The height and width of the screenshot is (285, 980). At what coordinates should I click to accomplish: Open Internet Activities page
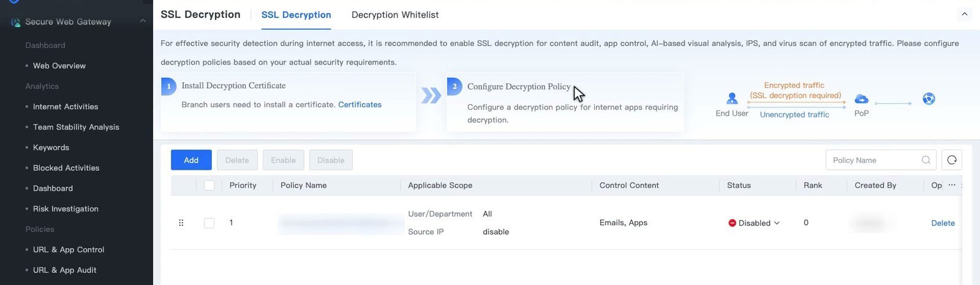(66, 107)
